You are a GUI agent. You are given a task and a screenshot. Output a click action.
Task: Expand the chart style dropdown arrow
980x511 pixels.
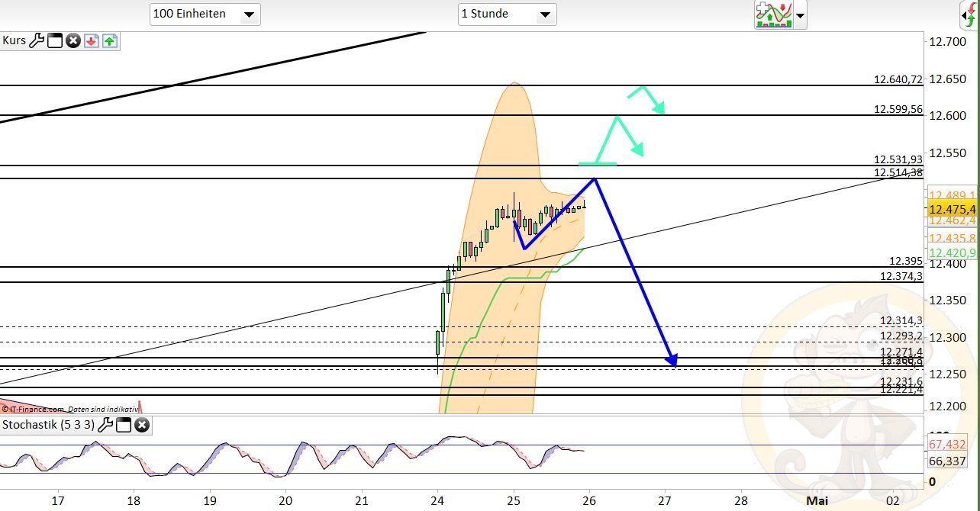[799, 15]
